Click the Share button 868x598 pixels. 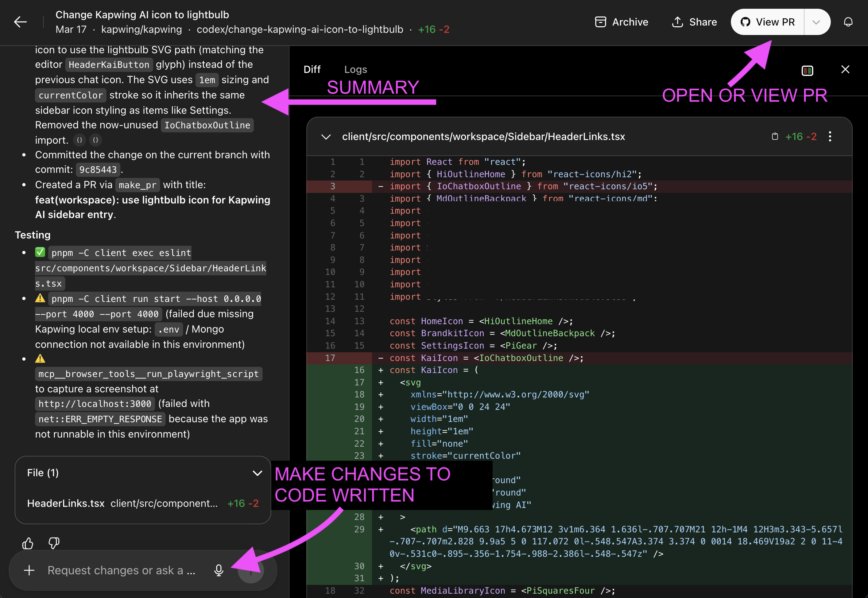694,22
